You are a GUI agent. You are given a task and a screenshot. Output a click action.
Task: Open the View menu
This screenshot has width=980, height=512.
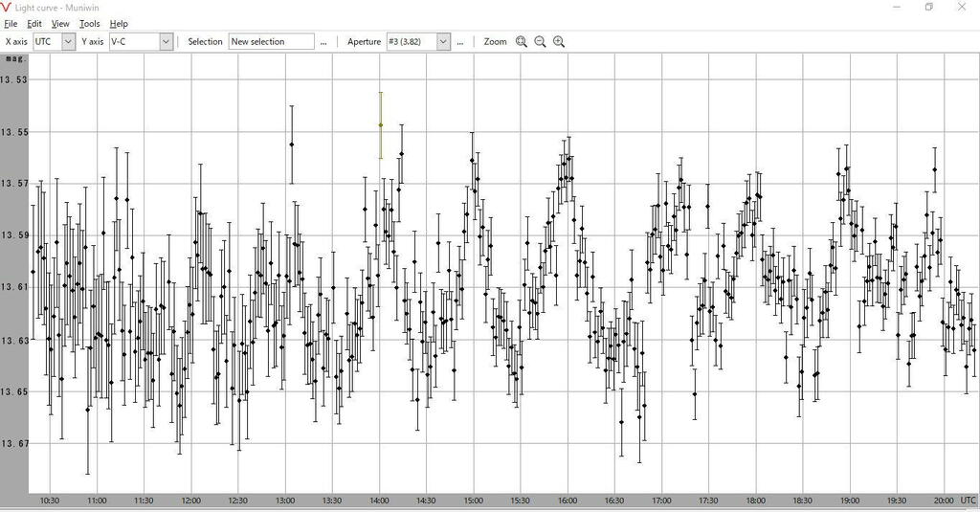pyautogui.click(x=60, y=24)
